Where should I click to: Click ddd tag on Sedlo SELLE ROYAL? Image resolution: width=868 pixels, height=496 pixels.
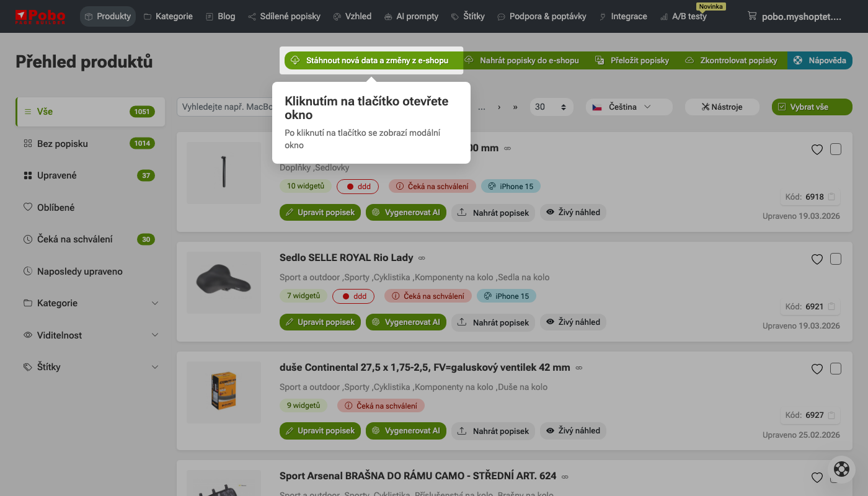[x=353, y=296]
